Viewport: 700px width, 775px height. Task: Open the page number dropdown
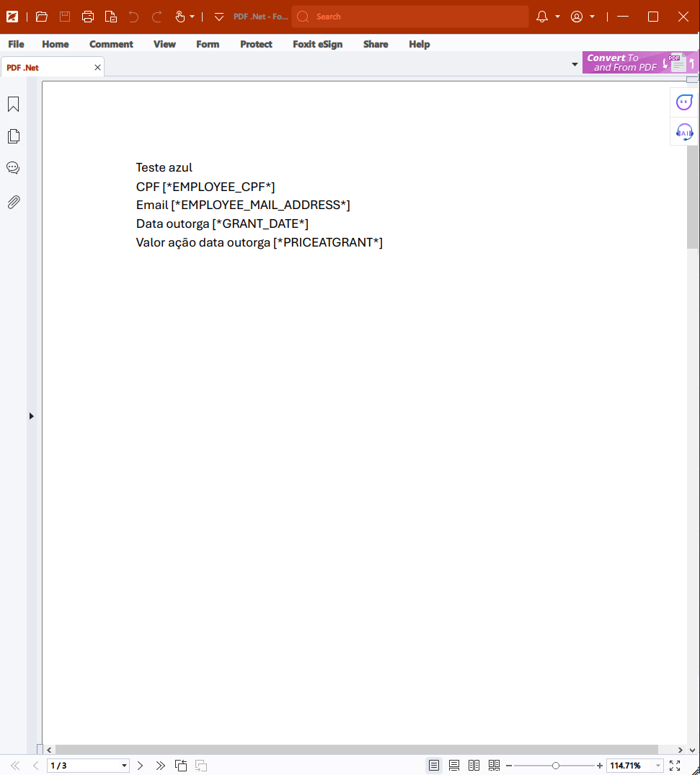[x=123, y=765]
